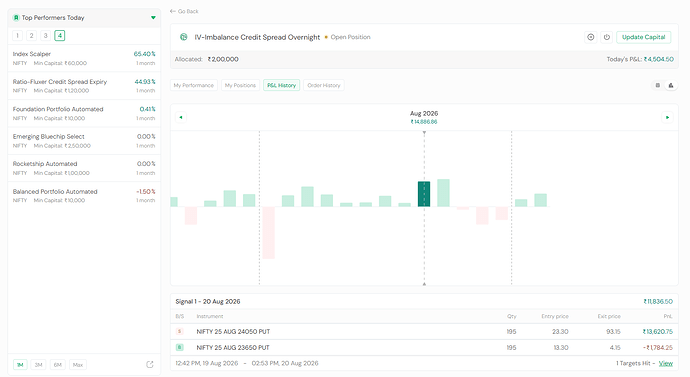The height and width of the screenshot is (377, 690).
Task: Select the 1M time range
Action: [20, 365]
